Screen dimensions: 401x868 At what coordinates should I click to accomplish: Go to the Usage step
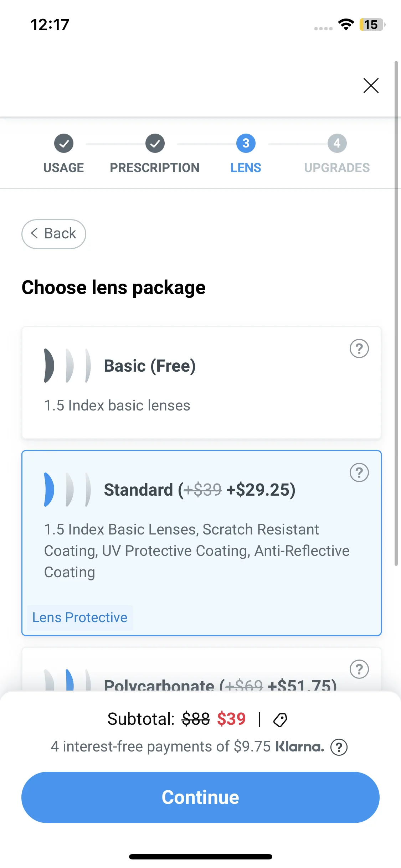pyautogui.click(x=64, y=153)
